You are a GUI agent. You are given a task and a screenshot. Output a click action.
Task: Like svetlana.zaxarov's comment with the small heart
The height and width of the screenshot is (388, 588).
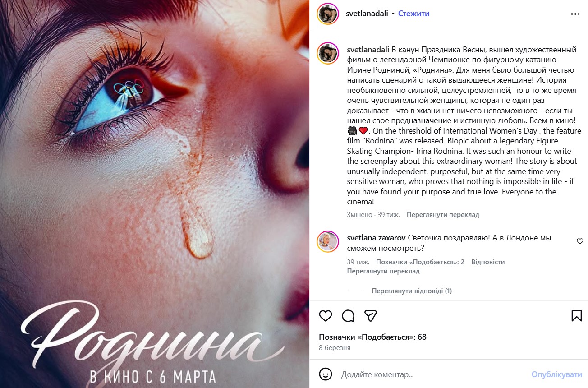[580, 241]
